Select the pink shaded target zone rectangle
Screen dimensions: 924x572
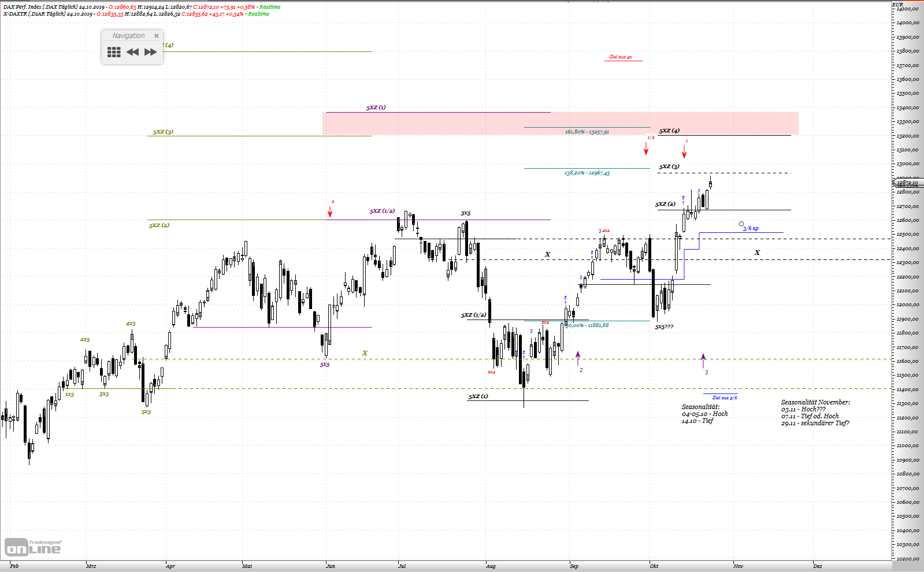(x=560, y=124)
